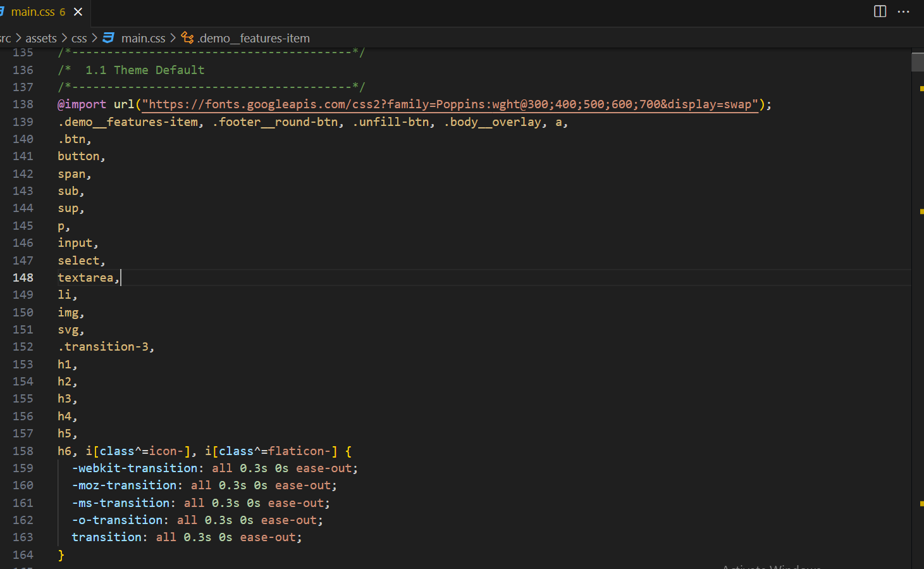Click the sup selector on line 144
Viewport: 924px width, 569px height.
click(x=68, y=209)
